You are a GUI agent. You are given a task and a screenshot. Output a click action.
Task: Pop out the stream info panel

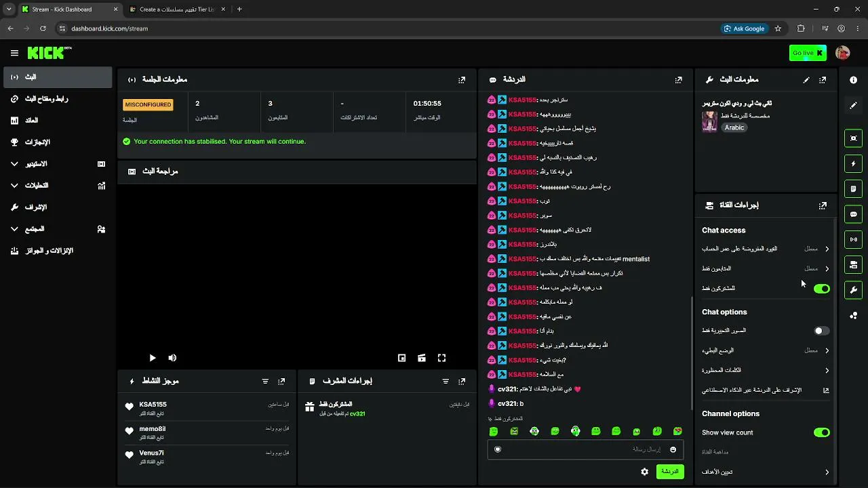coord(823,80)
